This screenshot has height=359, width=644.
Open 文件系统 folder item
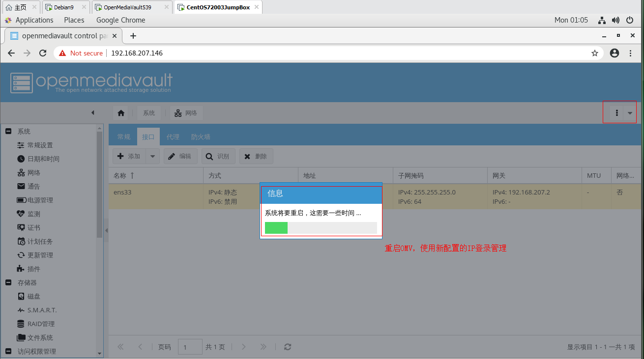pos(34,338)
